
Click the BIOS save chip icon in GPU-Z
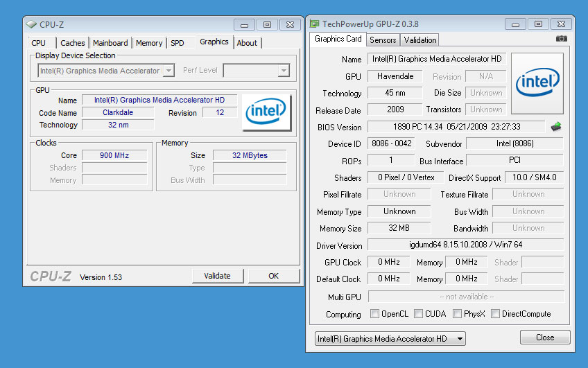point(556,127)
